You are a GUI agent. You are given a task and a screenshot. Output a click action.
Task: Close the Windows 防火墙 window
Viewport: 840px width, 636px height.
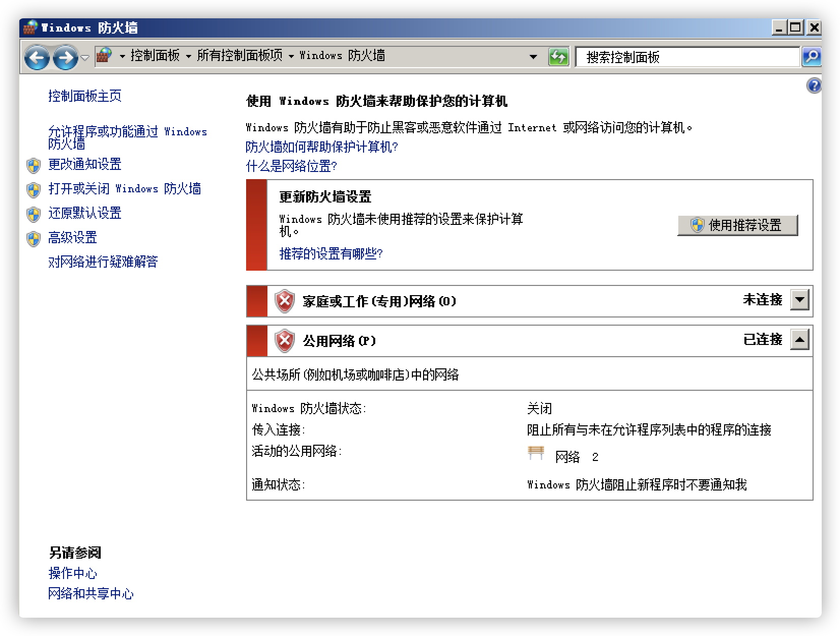[814, 27]
